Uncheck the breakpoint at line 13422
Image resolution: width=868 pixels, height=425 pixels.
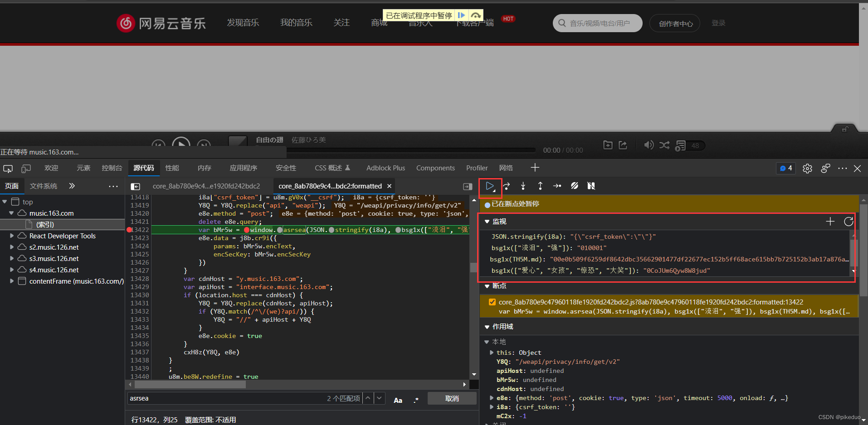492,302
